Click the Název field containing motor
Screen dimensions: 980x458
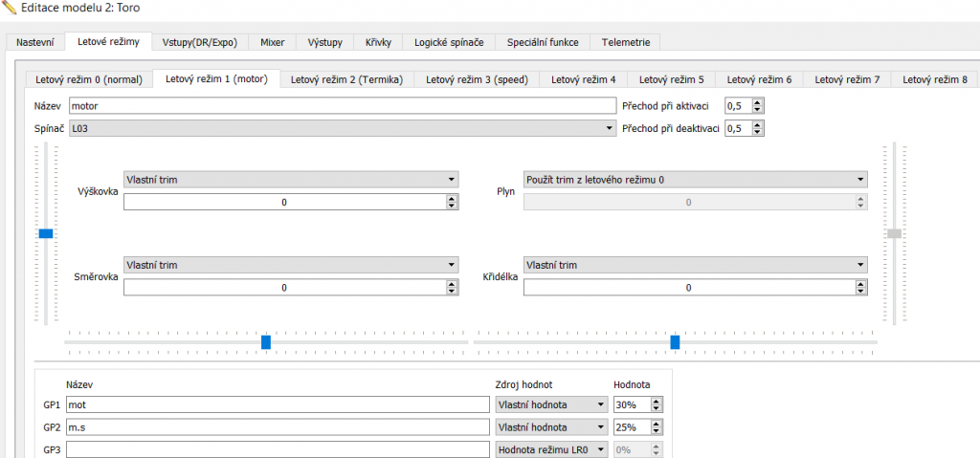341,106
